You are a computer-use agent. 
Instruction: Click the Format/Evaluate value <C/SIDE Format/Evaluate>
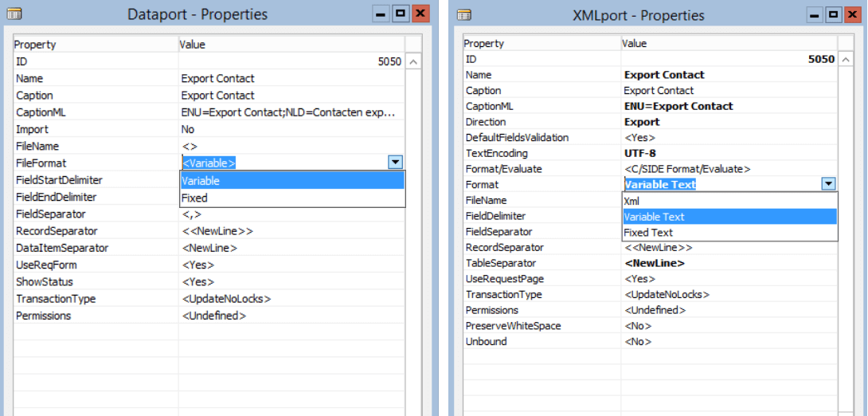tap(687, 169)
